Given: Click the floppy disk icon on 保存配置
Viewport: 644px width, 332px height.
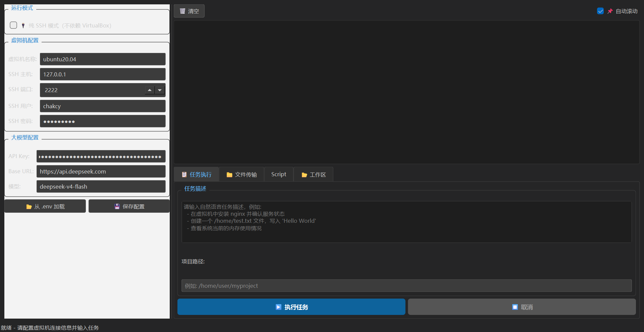Looking at the screenshot, I should (x=117, y=206).
